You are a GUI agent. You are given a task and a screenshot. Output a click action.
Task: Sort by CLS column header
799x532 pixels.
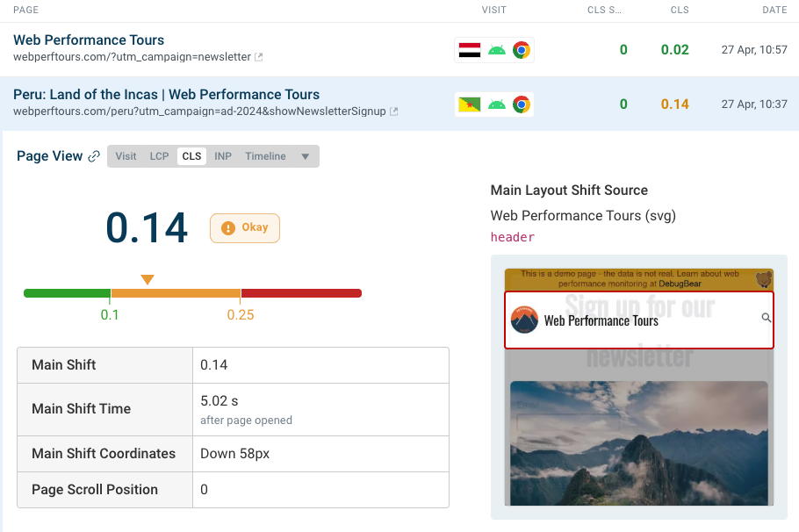680,11
